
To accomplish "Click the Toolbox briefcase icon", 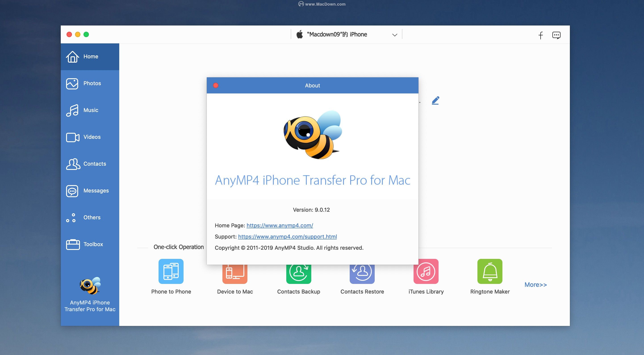I will (x=73, y=245).
